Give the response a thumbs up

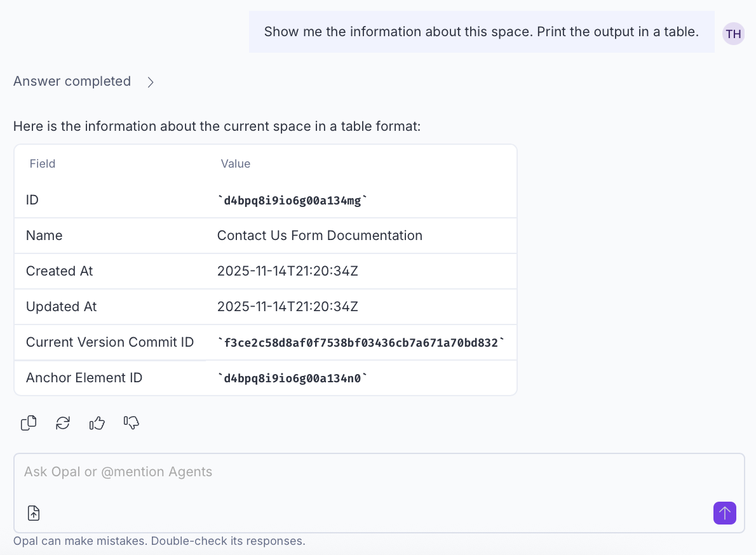click(x=97, y=423)
